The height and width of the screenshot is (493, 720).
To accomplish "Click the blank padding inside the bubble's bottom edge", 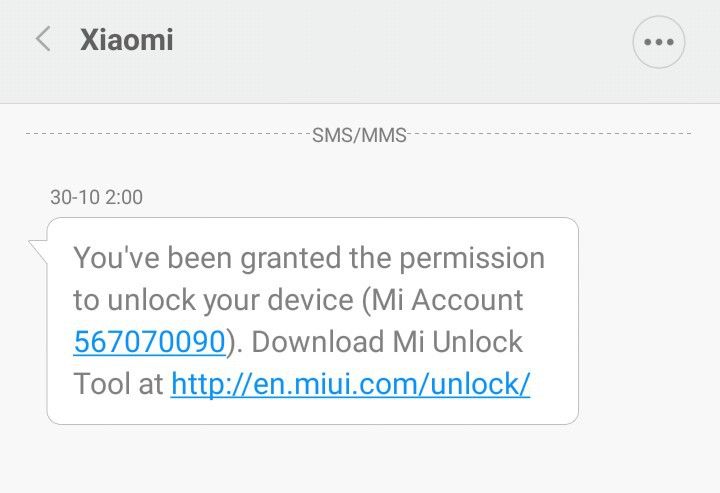I will [x=312, y=412].
